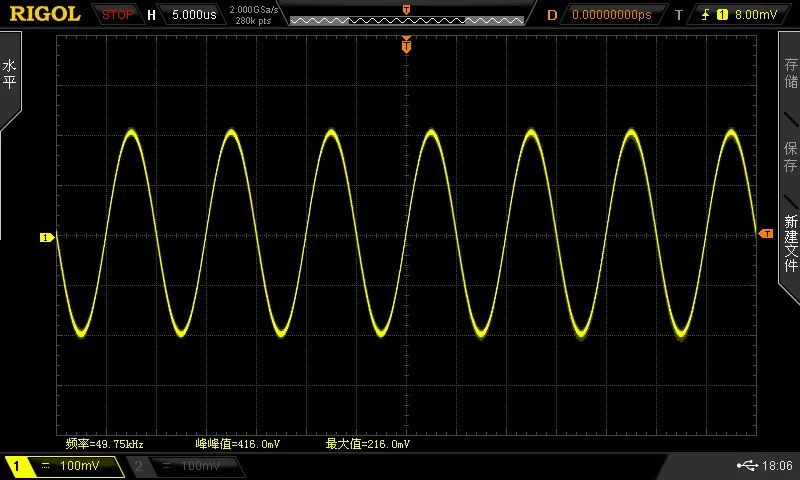Click the 峰峰值=416.0mV measurement
Viewport: 800px width, 480px height.
click(x=238, y=444)
